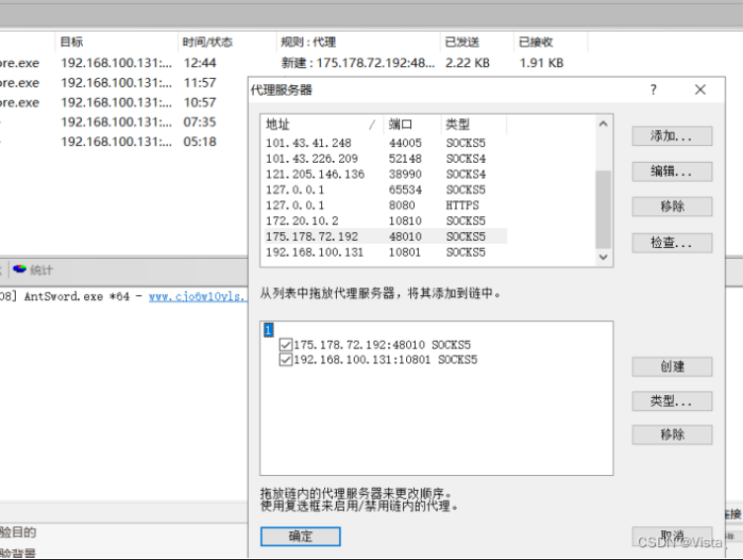
Task: Open the www.cjo6w10yls link in log
Action: click(x=198, y=296)
